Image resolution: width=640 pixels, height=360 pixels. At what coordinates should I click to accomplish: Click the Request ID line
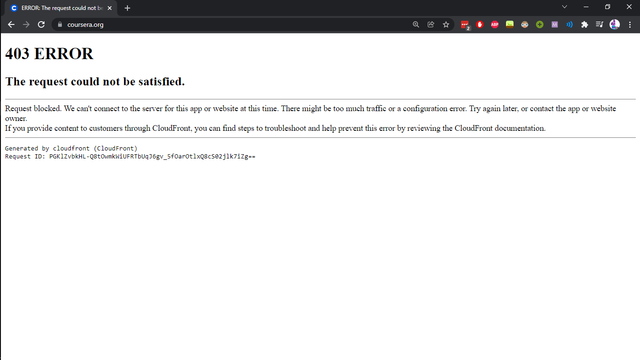(x=130, y=156)
